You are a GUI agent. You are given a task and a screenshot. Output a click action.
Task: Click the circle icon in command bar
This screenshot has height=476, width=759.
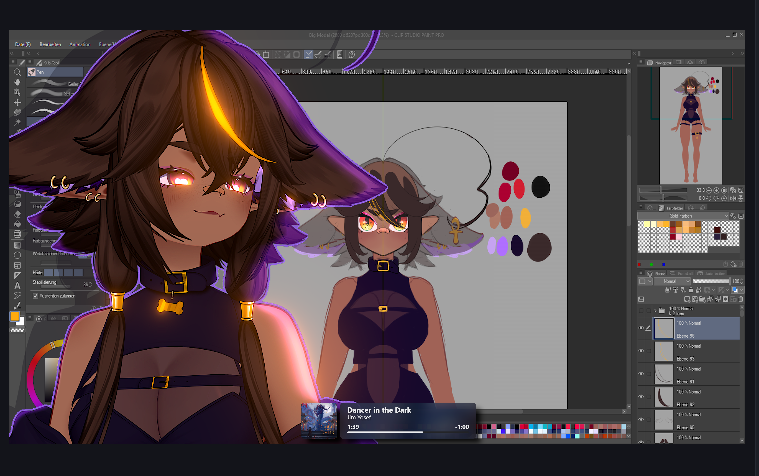(x=297, y=55)
